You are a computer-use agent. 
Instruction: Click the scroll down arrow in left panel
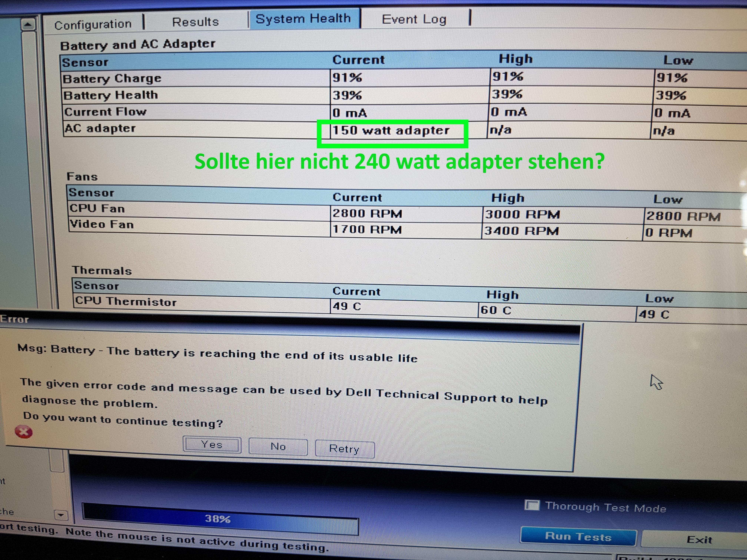[61, 515]
